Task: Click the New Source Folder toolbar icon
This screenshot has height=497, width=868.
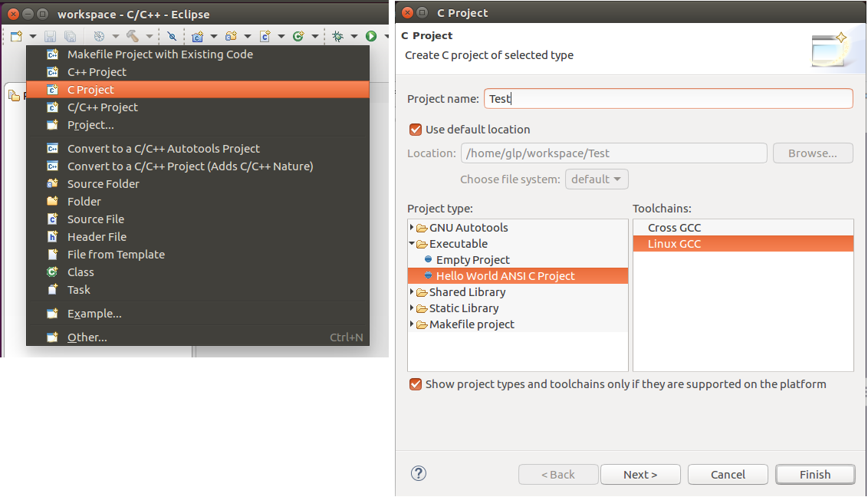Action: click(x=231, y=37)
